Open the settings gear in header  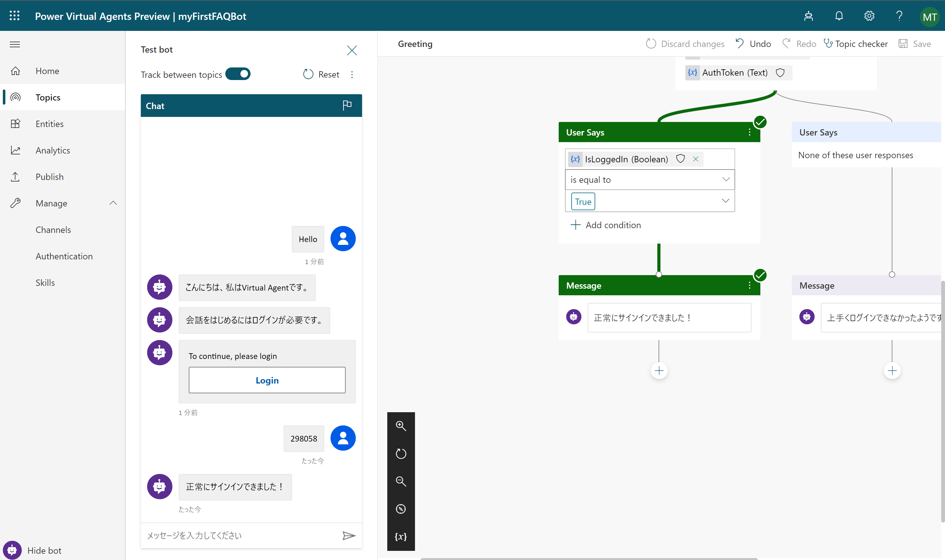[869, 16]
